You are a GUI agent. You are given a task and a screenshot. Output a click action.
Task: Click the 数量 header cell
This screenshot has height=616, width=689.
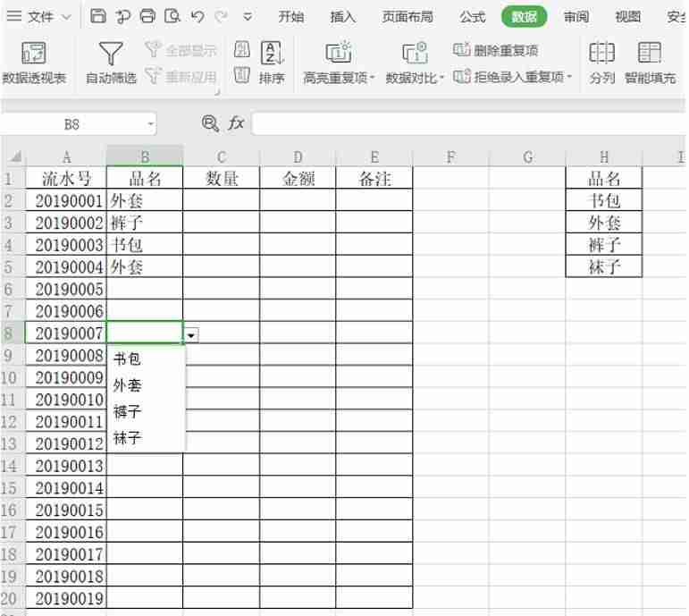[221, 179]
